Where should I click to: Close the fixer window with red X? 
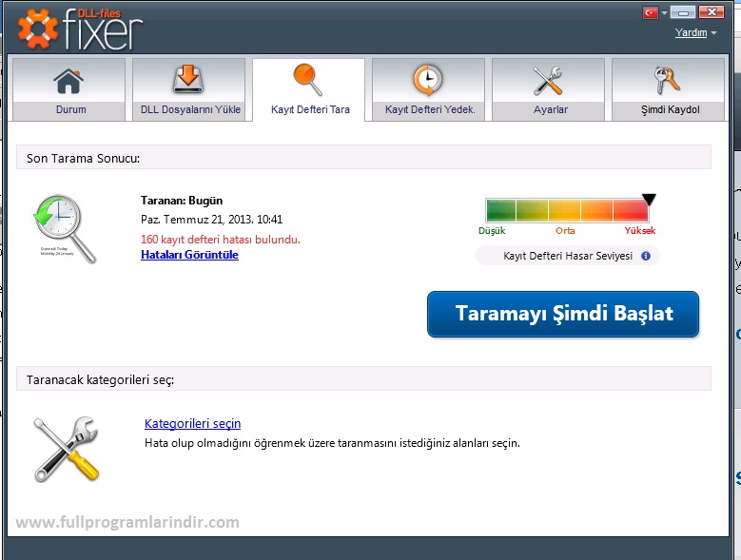point(710,13)
